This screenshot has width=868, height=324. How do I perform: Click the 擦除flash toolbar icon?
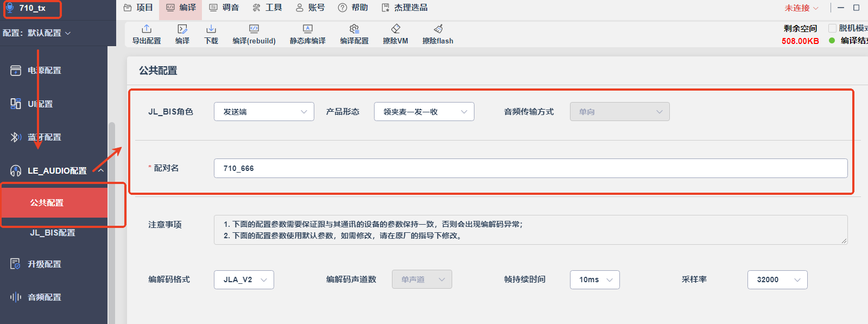point(438,29)
